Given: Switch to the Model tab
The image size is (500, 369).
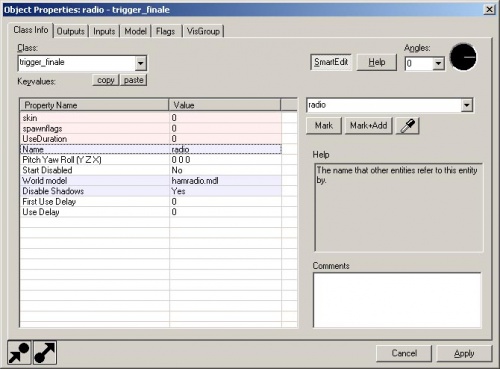Looking at the screenshot, I should pos(135,31).
